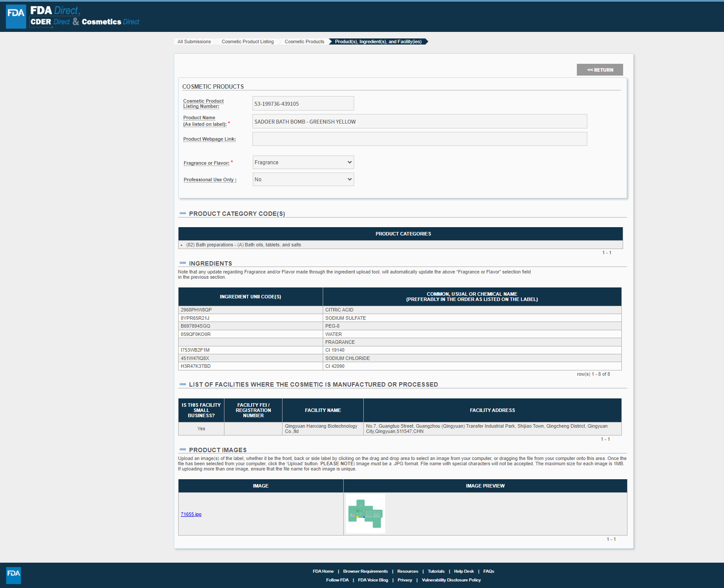724x588 pixels.
Task: Click the Product Name input field
Action: pyautogui.click(x=419, y=122)
